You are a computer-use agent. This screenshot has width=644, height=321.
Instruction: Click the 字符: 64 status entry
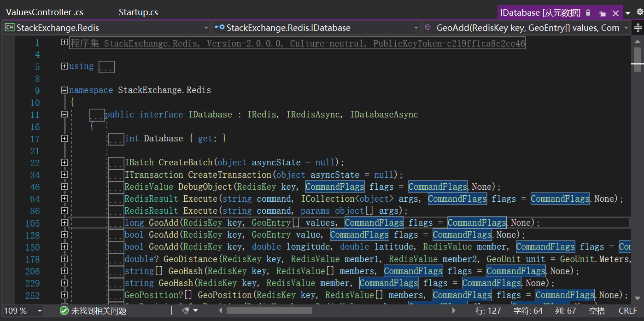click(x=528, y=311)
